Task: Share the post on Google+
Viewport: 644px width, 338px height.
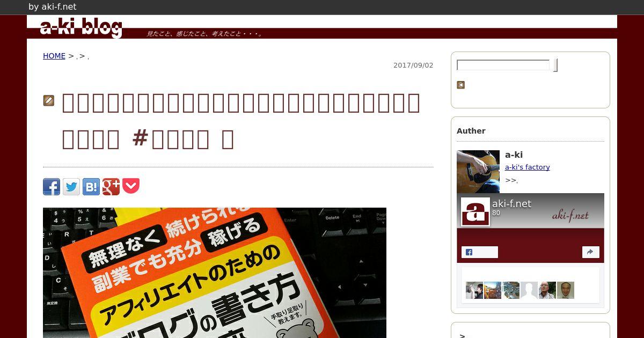Action: [x=111, y=187]
